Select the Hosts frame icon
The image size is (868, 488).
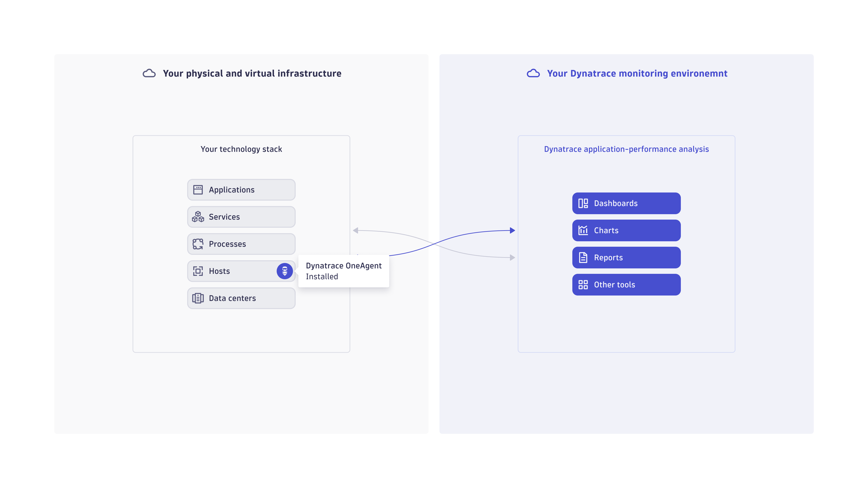198,271
